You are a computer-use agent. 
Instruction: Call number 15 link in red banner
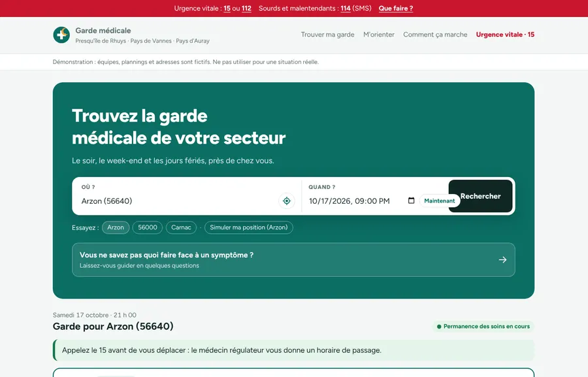227,8
